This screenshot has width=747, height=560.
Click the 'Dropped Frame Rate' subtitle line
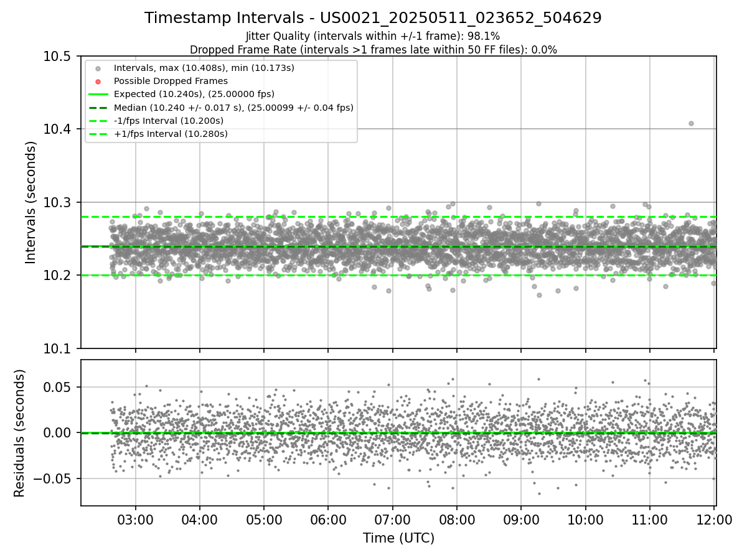[373, 50]
